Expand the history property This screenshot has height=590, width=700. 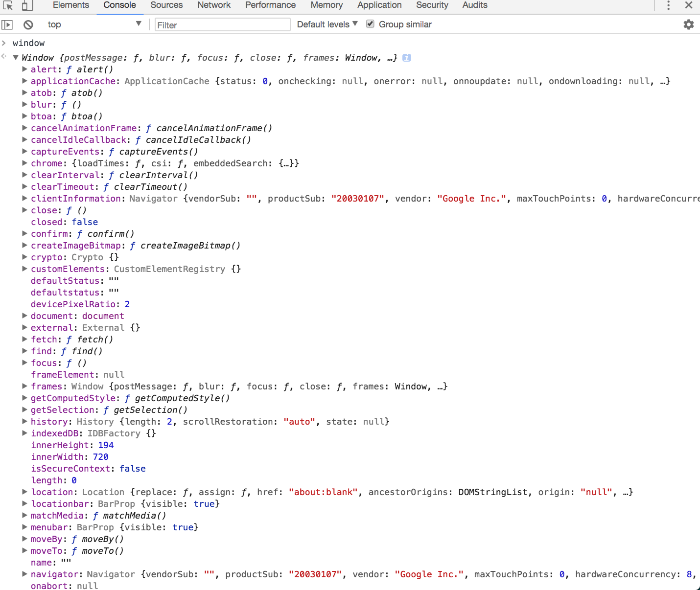[24, 422]
